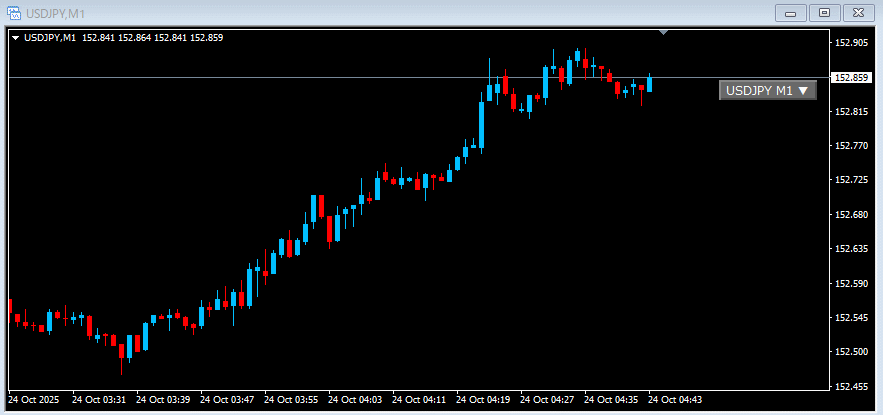Click the 152.500 price axis label
Screen dimensions: 883x415
852,352
